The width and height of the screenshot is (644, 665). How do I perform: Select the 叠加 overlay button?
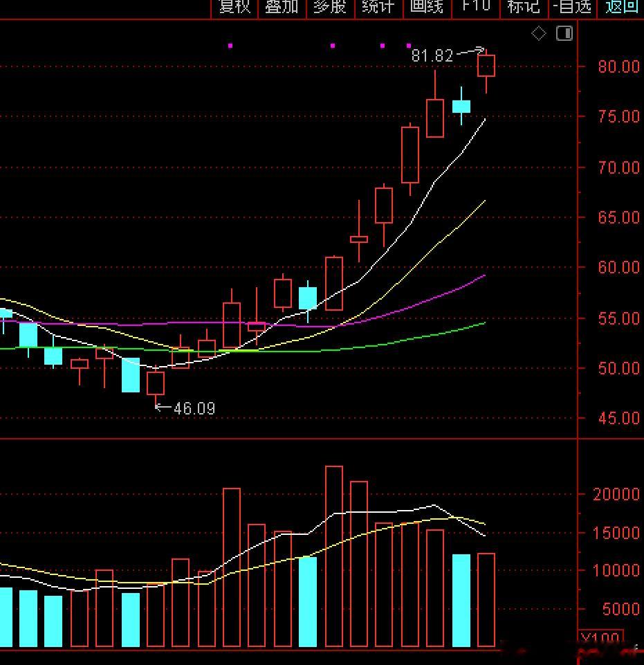click(282, 7)
